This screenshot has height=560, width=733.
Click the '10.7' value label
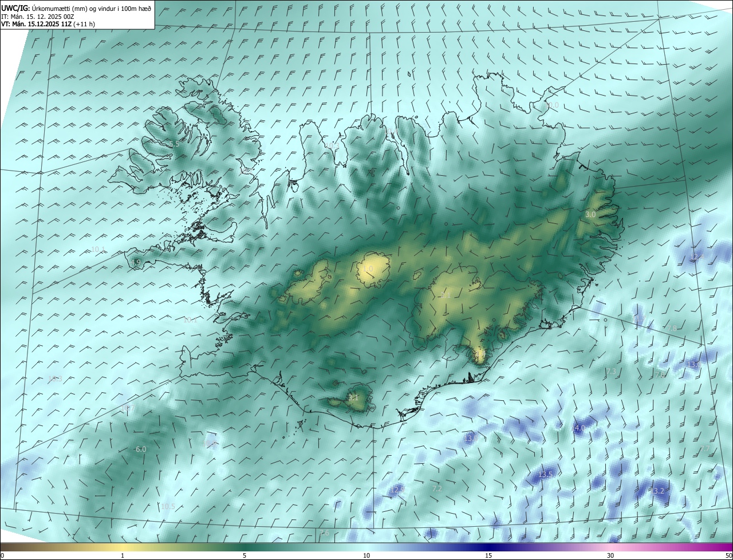127,408
